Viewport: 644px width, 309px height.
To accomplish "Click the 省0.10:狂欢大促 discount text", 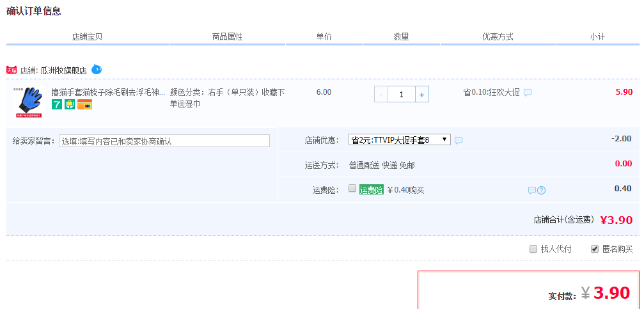I will pos(491,93).
